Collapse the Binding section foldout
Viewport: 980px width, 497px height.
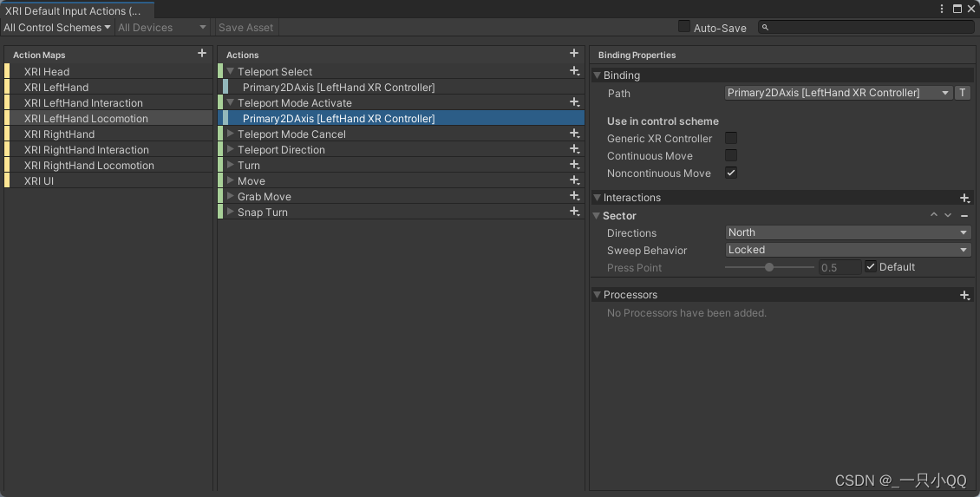[597, 75]
